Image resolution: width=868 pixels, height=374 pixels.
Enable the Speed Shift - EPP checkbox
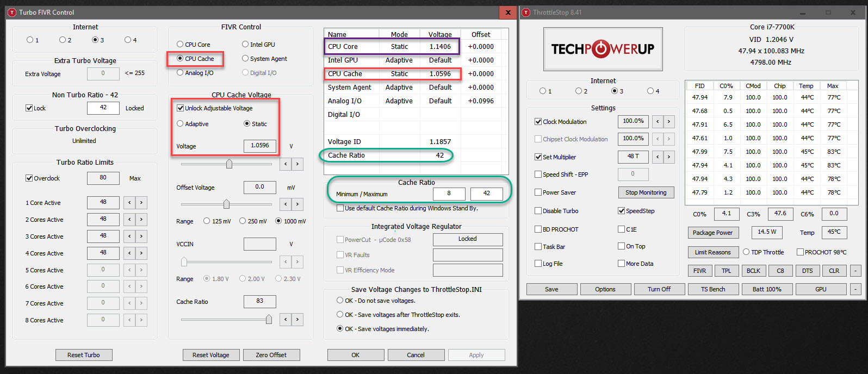point(538,174)
